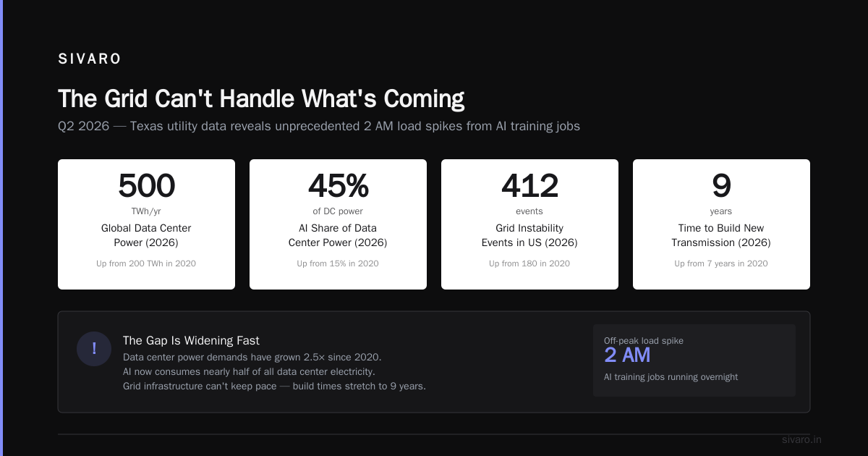Click the Up from 180 in 2020 note
This screenshot has width=868, height=456.
(529, 263)
